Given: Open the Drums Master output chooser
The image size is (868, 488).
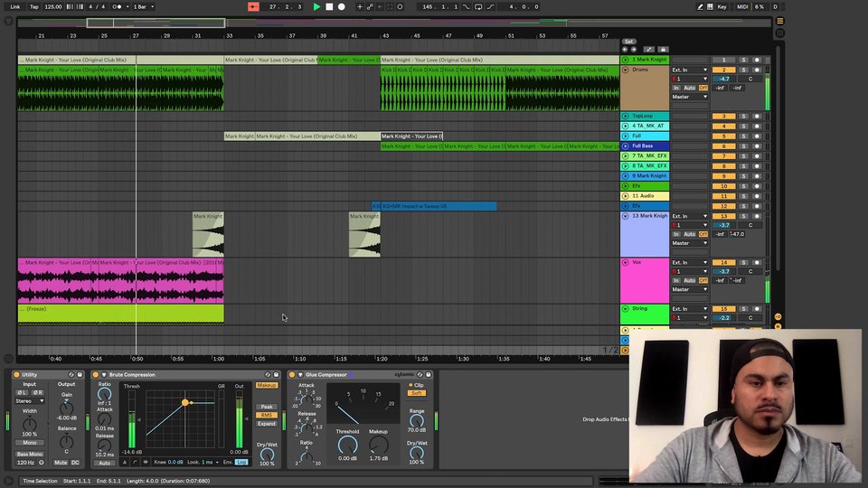Looking at the screenshot, I should pos(689,97).
